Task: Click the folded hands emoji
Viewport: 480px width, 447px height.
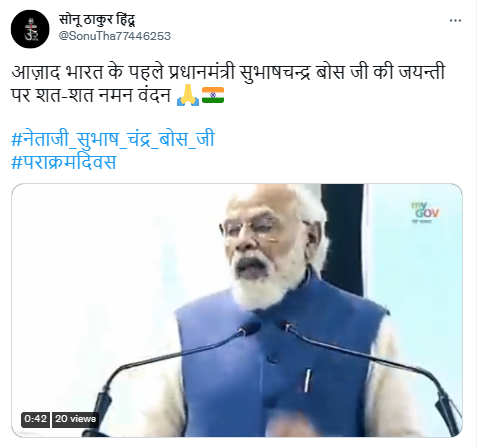Action: (x=188, y=96)
